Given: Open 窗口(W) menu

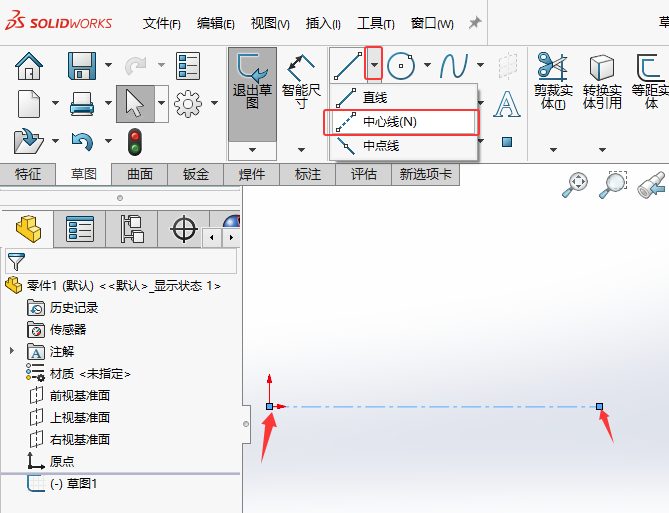Looking at the screenshot, I should 432,23.
